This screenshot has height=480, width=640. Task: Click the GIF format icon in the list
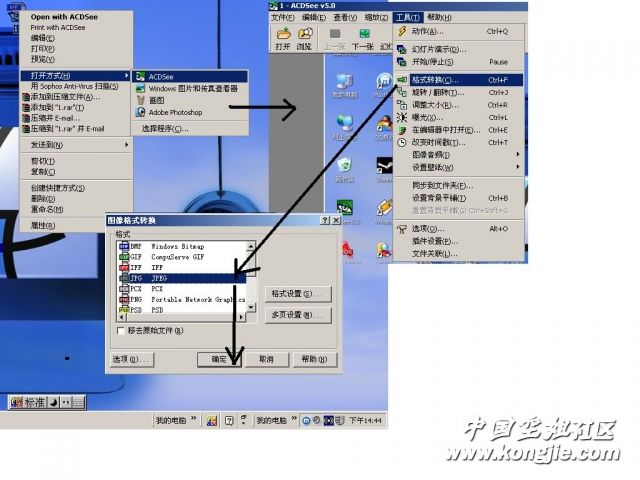124,257
